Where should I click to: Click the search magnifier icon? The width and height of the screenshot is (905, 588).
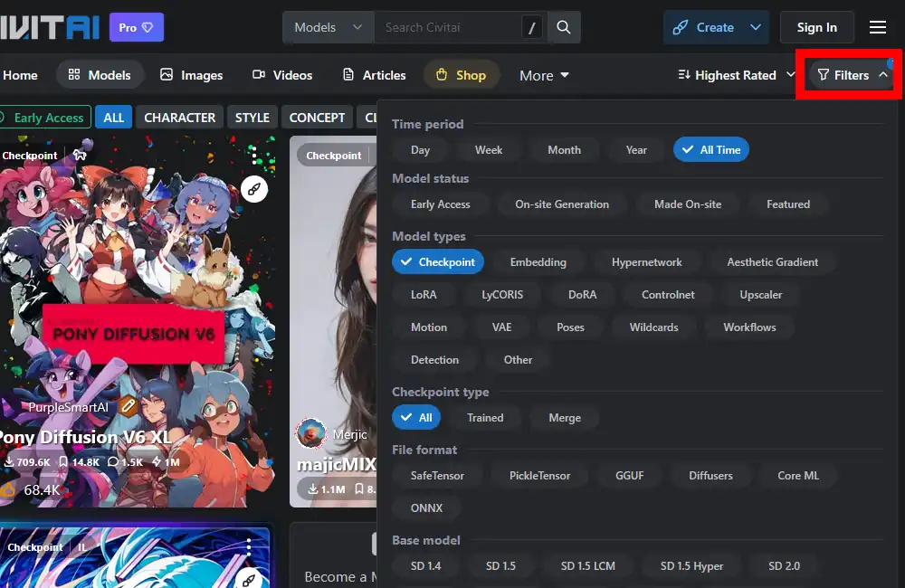(563, 27)
